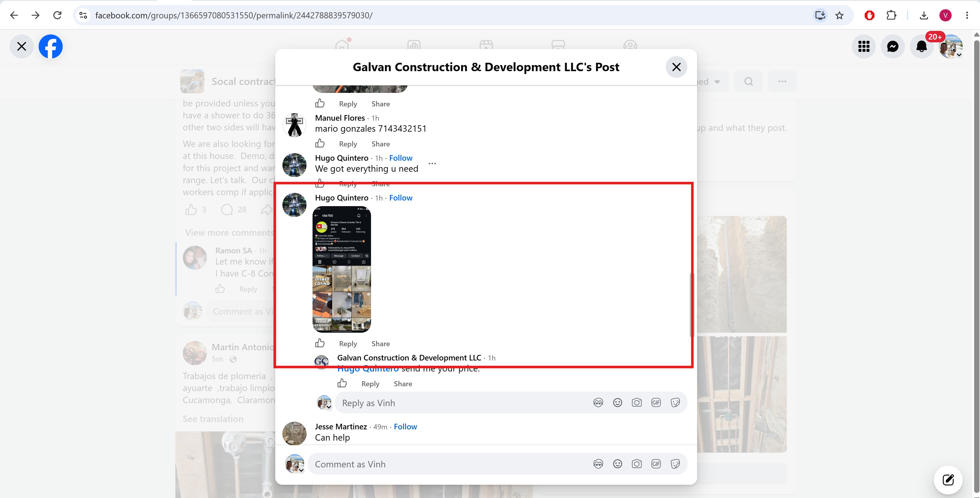Open Chrome downloads icon
980x498 pixels.
click(924, 15)
